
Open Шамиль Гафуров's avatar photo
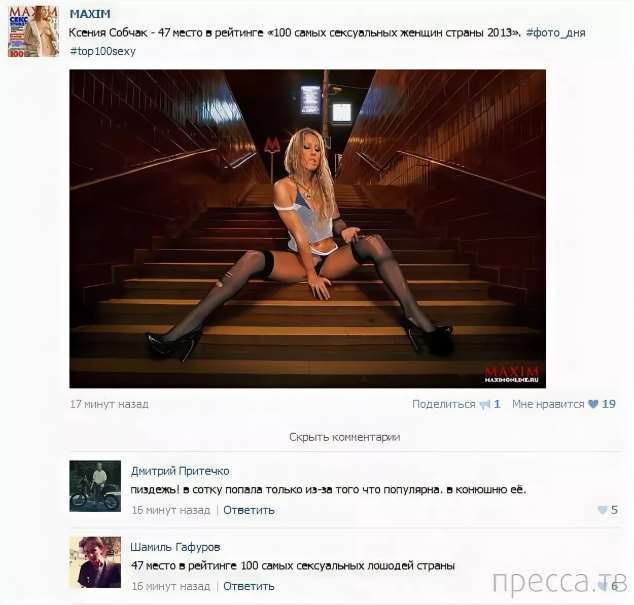point(95,562)
